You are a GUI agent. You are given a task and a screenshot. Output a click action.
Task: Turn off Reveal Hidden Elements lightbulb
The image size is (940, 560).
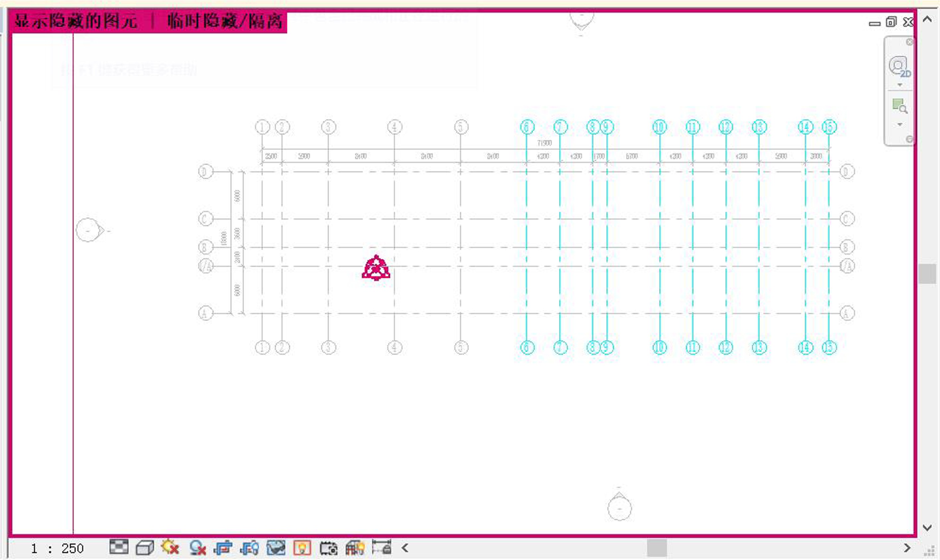[x=302, y=548]
